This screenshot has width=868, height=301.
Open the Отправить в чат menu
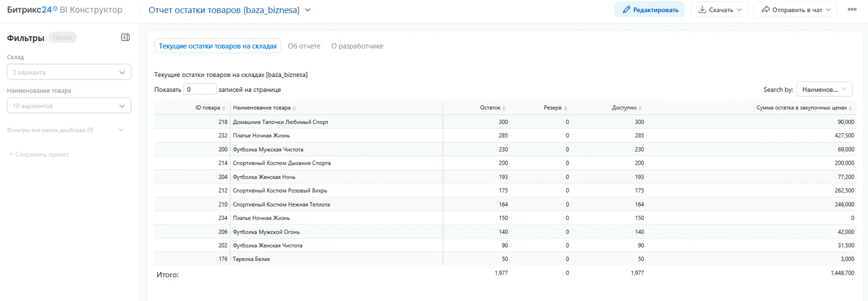tap(796, 10)
